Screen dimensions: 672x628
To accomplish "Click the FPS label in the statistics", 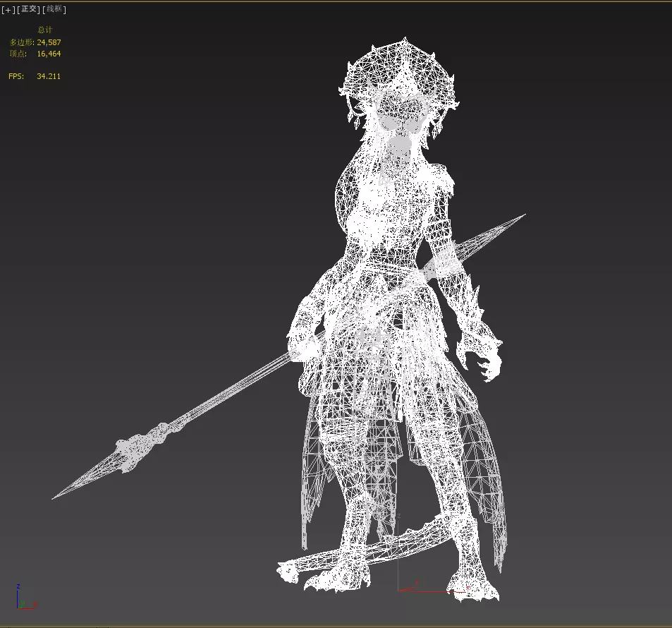I will coord(16,76).
